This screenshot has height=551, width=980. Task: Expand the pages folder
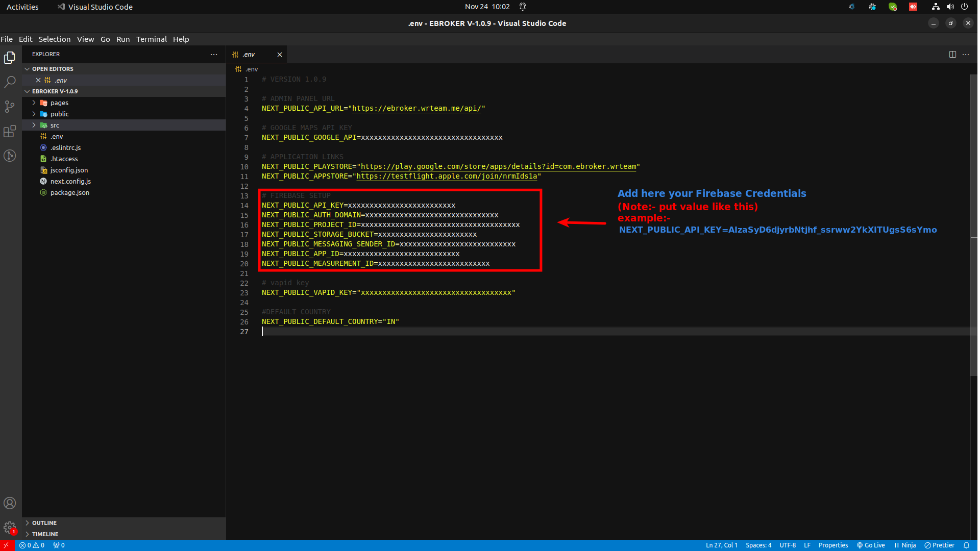(x=124, y=103)
